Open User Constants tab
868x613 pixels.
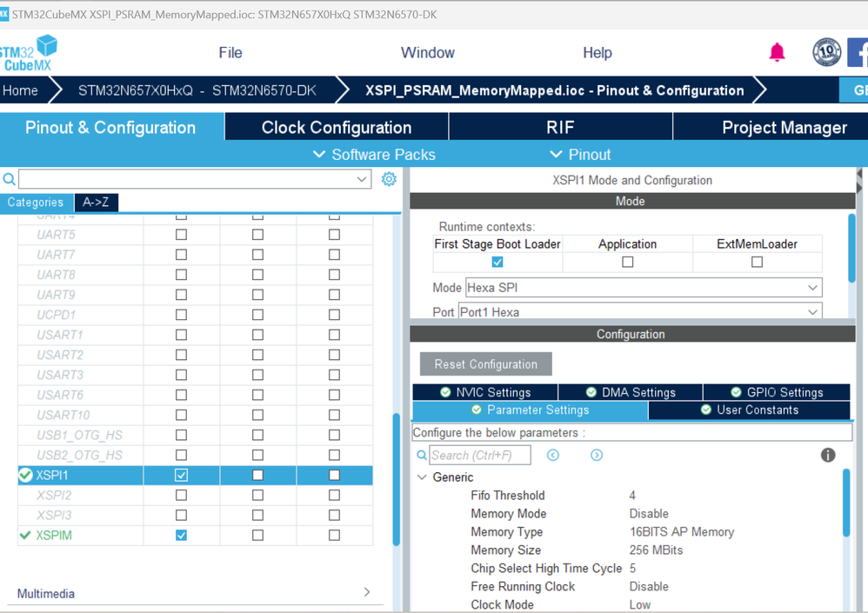(750, 410)
